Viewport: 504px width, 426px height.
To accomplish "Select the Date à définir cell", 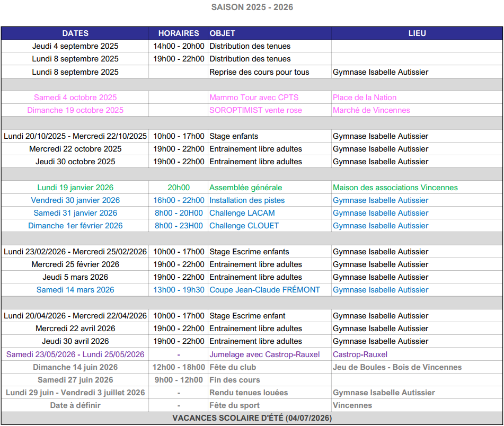I will (75, 405).
